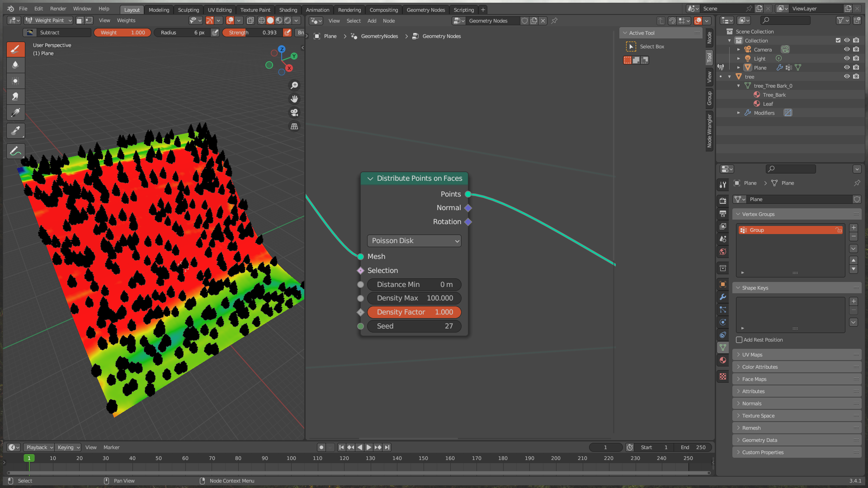
Task: Switch to the Geometry Nodes workspace tab
Action: tap(425, 9)
